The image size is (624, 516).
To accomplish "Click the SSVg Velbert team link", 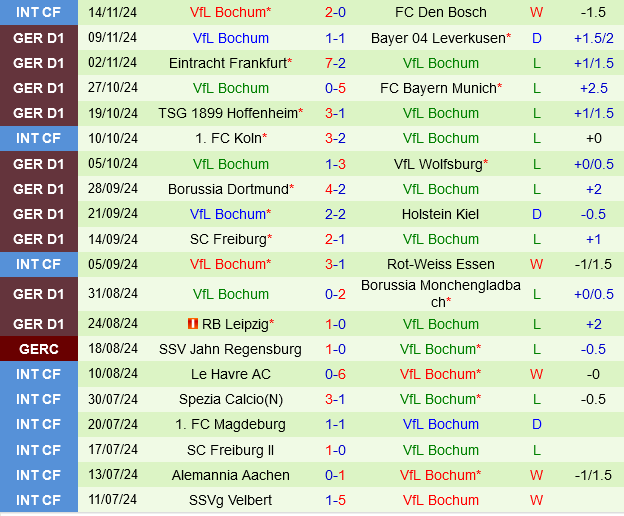I will 230,500.
